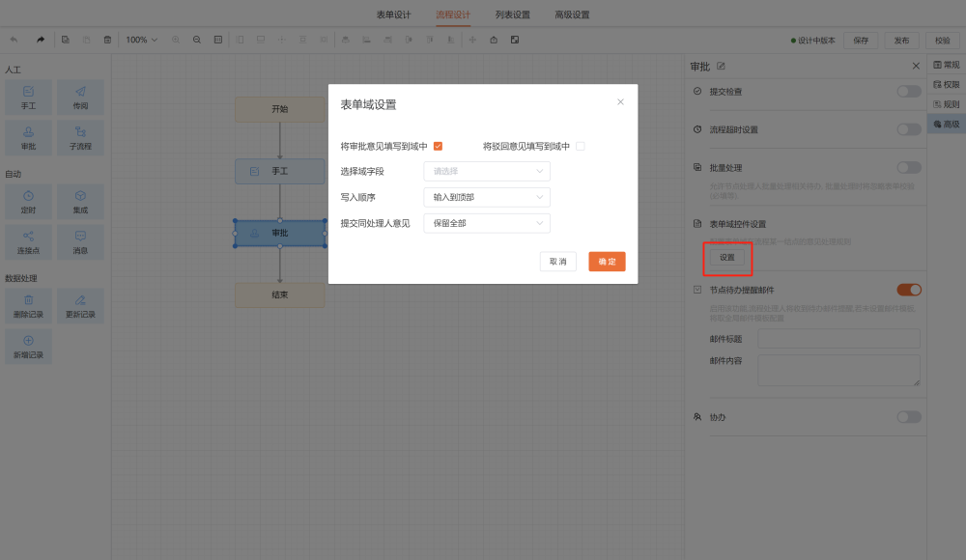The image size is (966, 560).
Task: Expand the 写入顺序 dropdown
Action: [487, 197]
